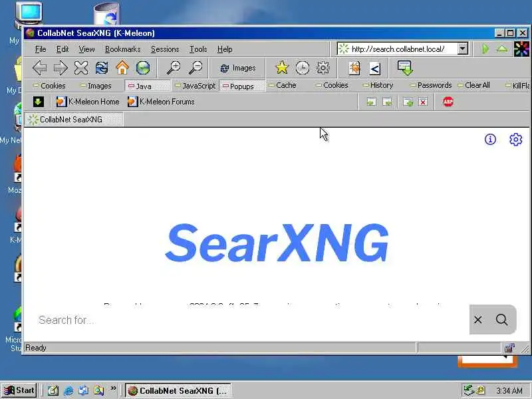
Task: Expand taskbar quick launch chevron
Action: (113, 388)
